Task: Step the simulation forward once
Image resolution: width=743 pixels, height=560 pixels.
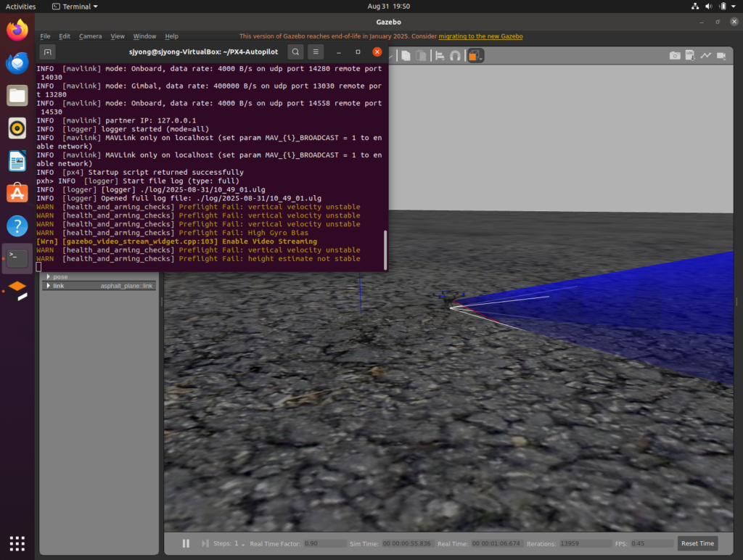Action: click(205, 543)
